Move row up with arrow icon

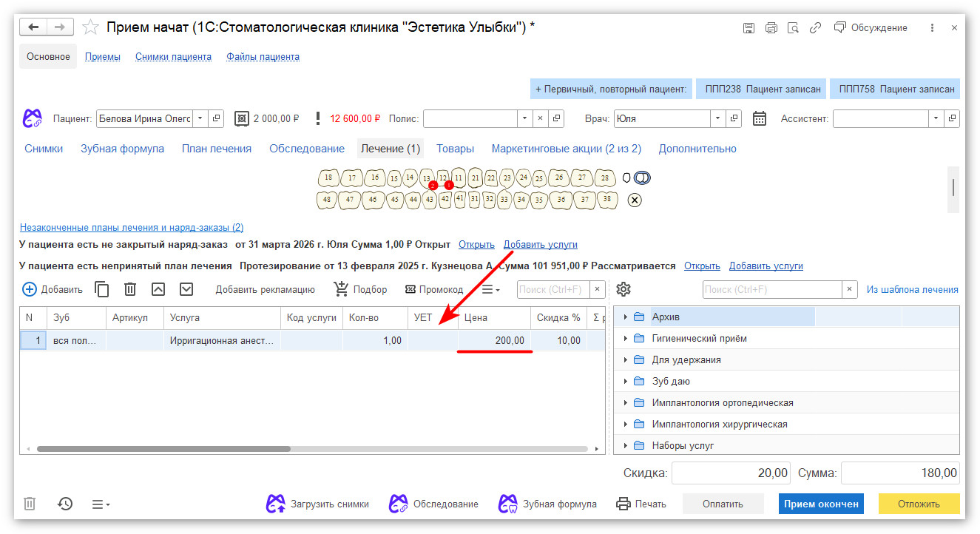point(158,289)
